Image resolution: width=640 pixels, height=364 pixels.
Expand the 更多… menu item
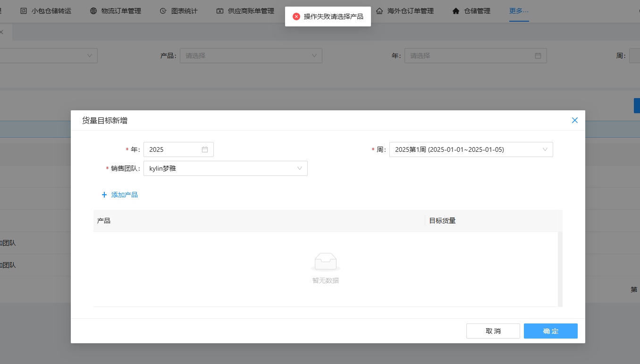(x=519, y=11)
